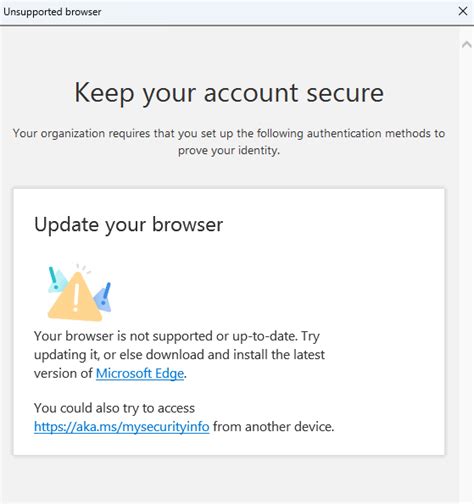This screenshot has height=504, width=474.
Task: Click the white exclamation mark inside triangle
Action: (x=76, y=297)
